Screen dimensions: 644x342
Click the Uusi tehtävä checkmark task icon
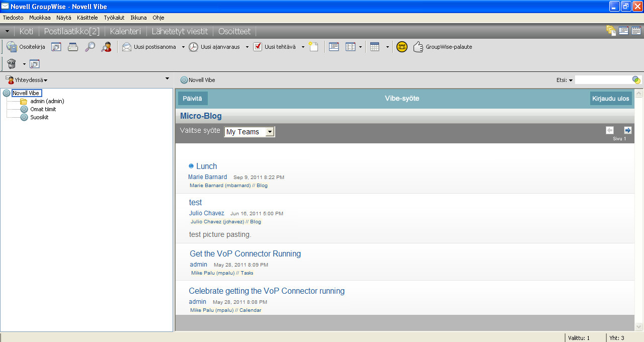click(258, 47)
